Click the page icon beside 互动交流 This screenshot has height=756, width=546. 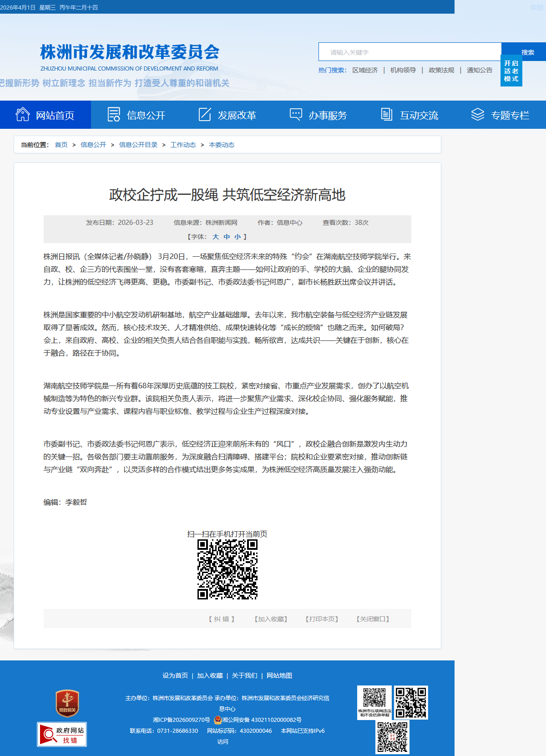coord(386,115)
